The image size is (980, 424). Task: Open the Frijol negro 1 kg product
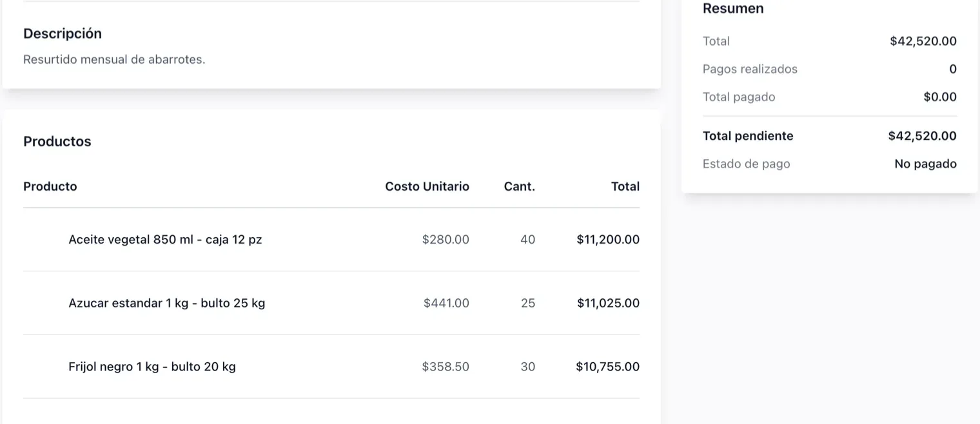point(152,367)
